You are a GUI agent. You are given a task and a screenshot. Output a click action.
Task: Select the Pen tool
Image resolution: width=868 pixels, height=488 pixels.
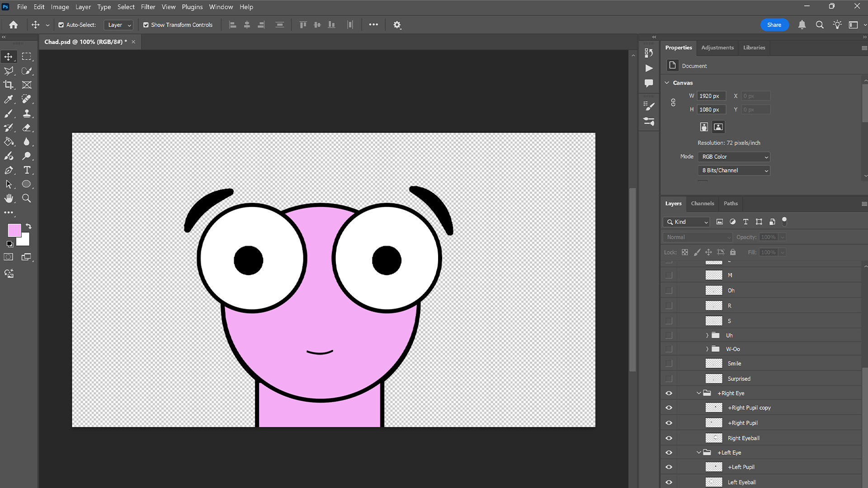click(x=9, y=170)
